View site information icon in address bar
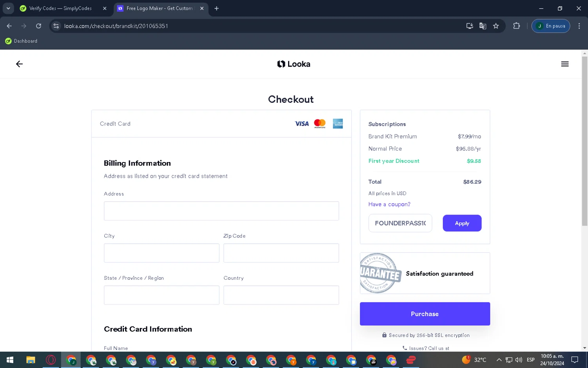The height and width of the screenshot is (368, 588). tap(56, 26)
